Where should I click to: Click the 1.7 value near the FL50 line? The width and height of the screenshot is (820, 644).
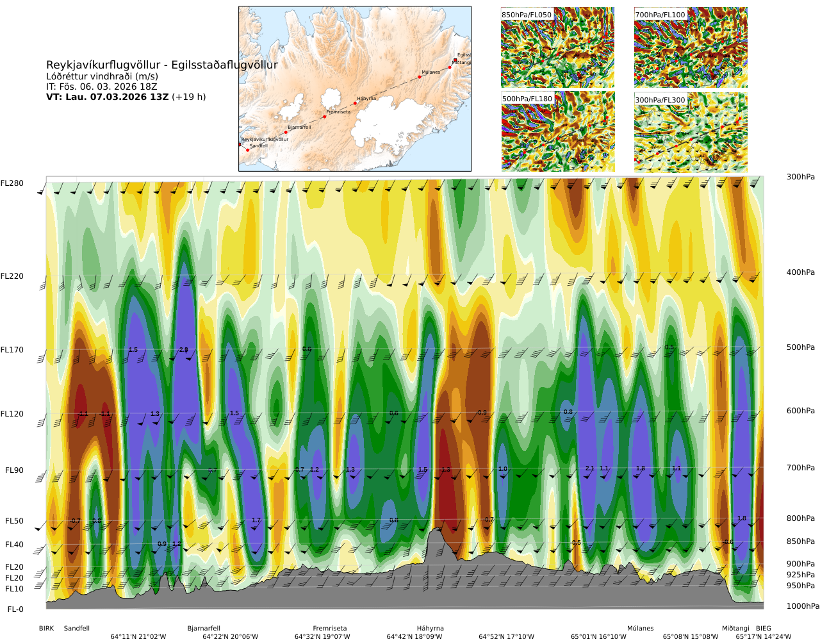(x=256, y=520)
